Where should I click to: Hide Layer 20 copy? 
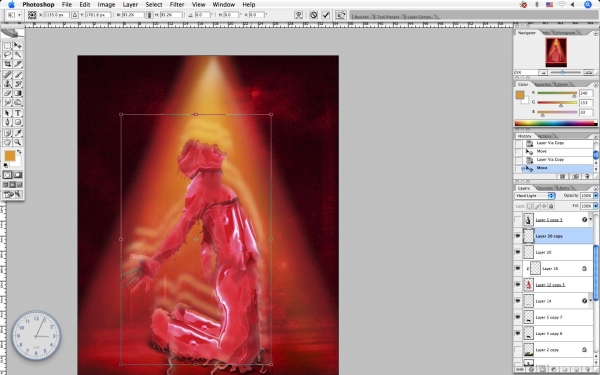[x=518, y=236]
